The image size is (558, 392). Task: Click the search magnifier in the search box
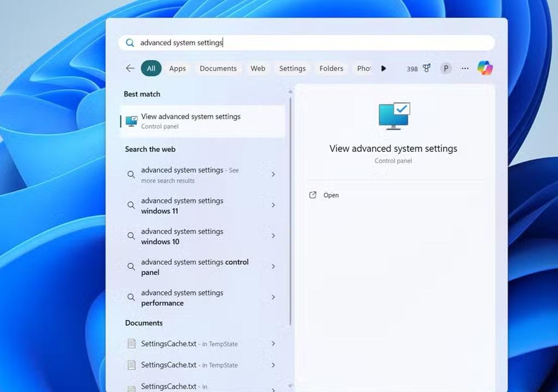pyautogui.click(x=130, y=42)
